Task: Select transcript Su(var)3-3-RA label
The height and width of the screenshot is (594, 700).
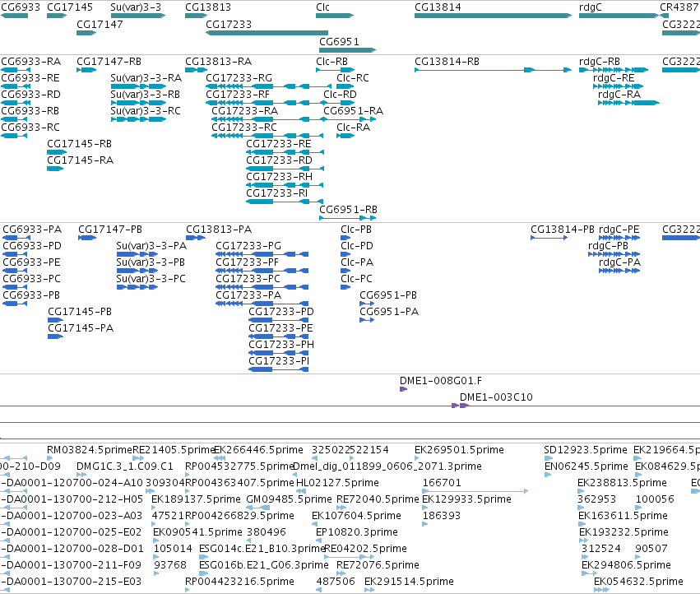Action: (x=146, y=77)
